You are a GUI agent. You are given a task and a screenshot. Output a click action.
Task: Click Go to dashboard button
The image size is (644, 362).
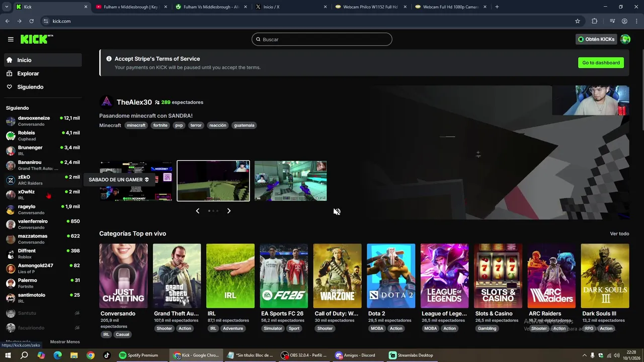tap(601, 63)
